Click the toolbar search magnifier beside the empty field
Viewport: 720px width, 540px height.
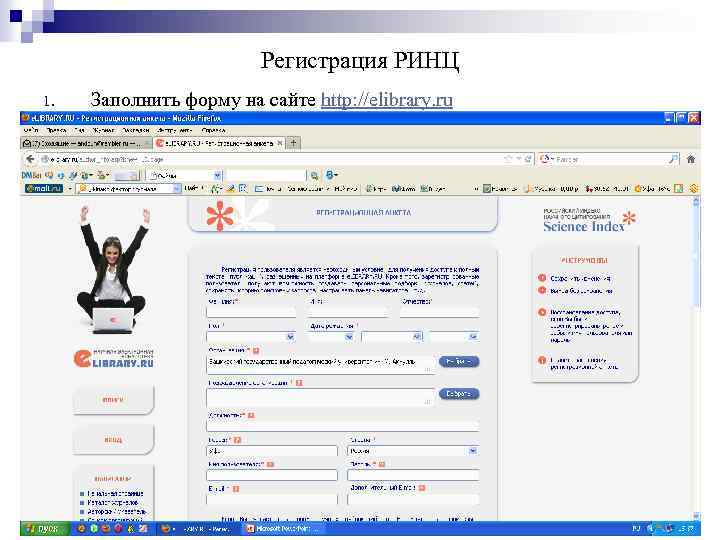tap(314, 175)
